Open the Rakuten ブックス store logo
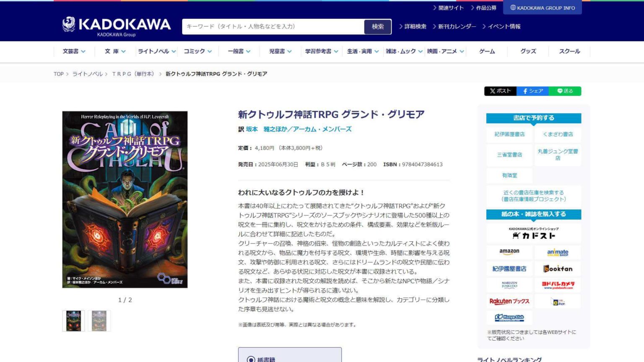 pos(509,301)
